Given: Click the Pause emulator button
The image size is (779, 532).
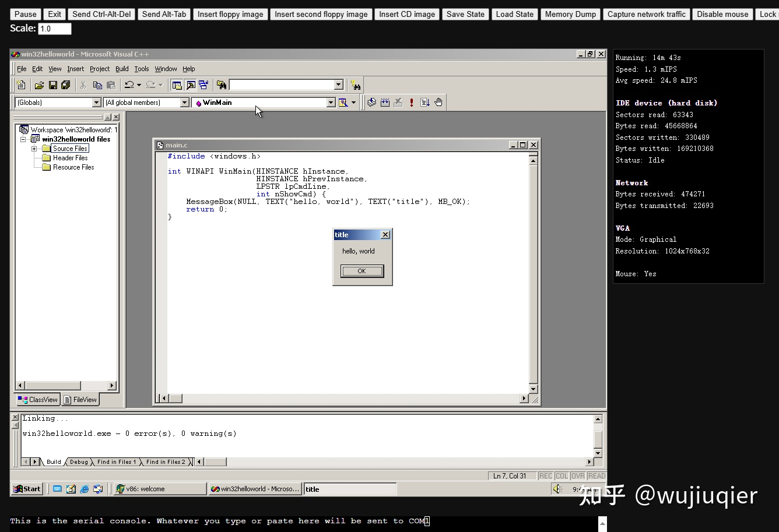Looking at the screenshot, I should click(x=26, y=14).
